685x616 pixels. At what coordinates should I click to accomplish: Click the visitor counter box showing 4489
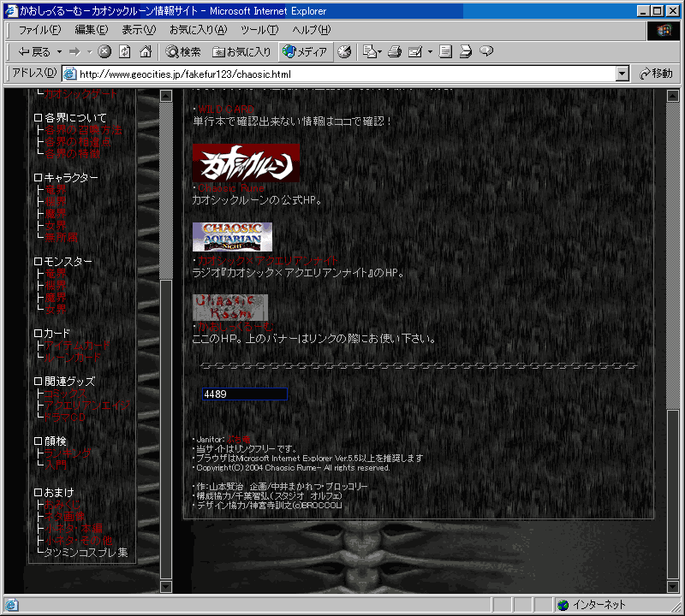coord(245,394)
